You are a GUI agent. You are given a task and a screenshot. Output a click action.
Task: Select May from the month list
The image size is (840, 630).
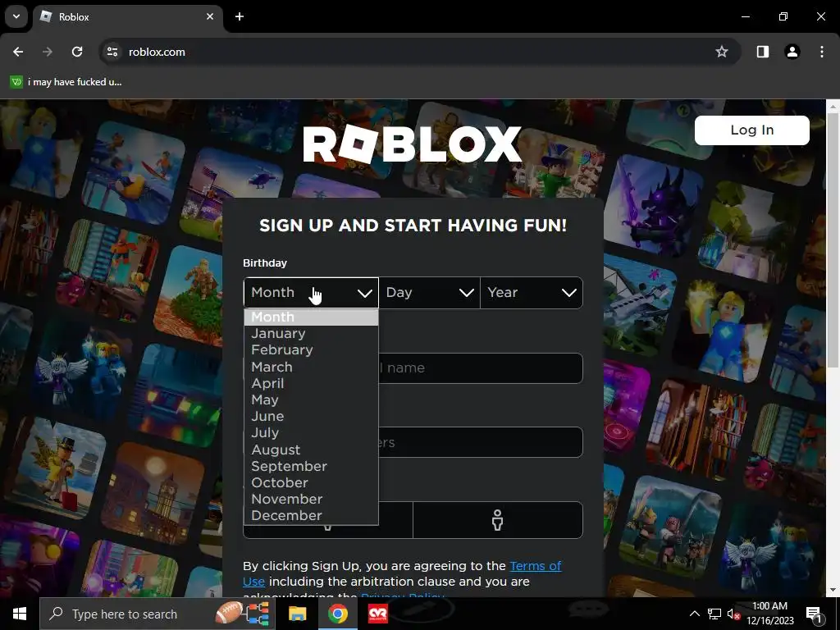click(x=311, y=400)
